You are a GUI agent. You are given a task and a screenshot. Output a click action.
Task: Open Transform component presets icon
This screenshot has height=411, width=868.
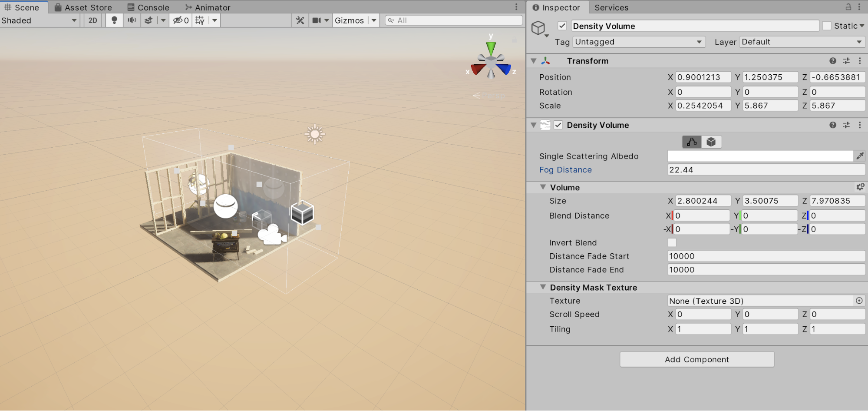[846, 61]
